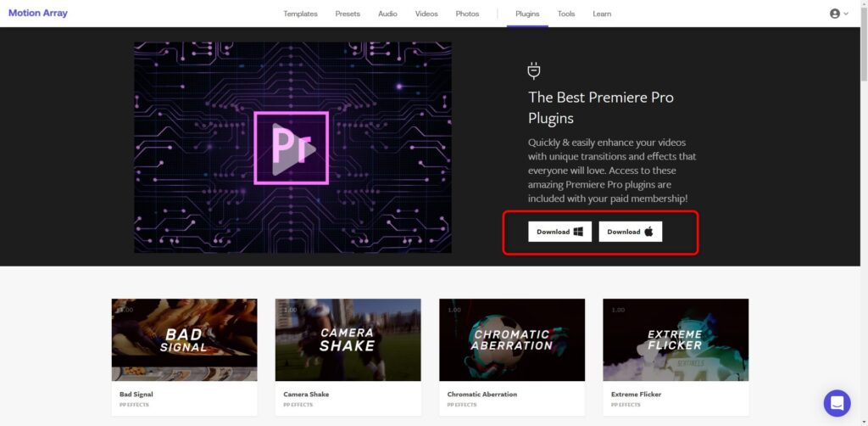Click The Best Premiere Pro Plugins heading
The width and height of the screenshot is (868, 426).
click(601, 108)
